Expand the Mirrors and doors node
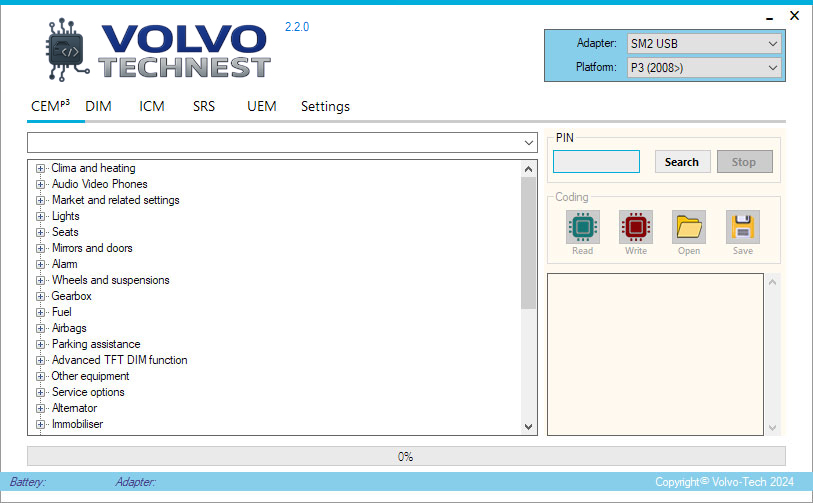 coord(40,248)
